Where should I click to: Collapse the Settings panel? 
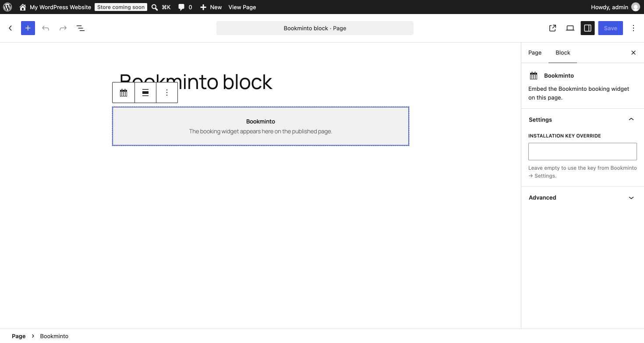[x=583, y=119]
